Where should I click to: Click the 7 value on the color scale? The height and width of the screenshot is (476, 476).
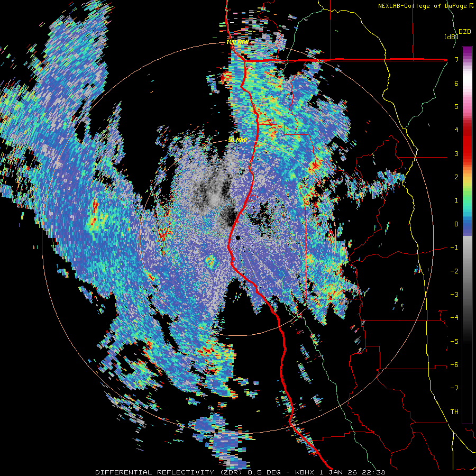pyautogui.click(x=456, y=59)
